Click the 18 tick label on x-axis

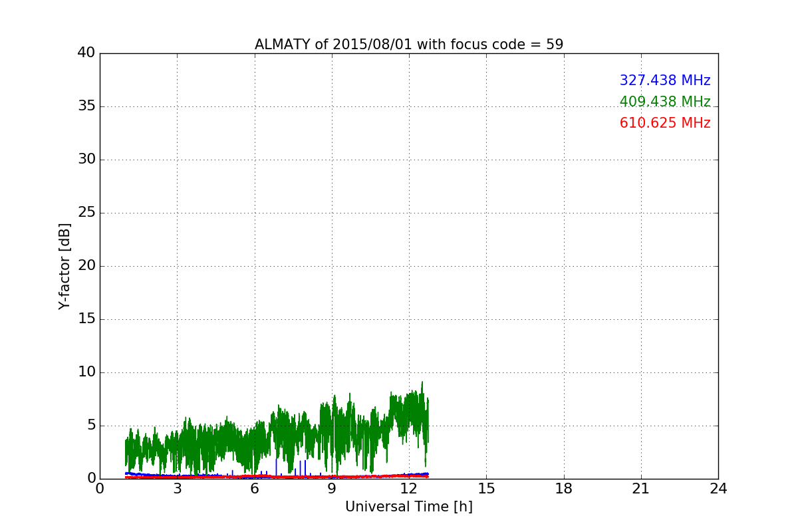(564, 489)
